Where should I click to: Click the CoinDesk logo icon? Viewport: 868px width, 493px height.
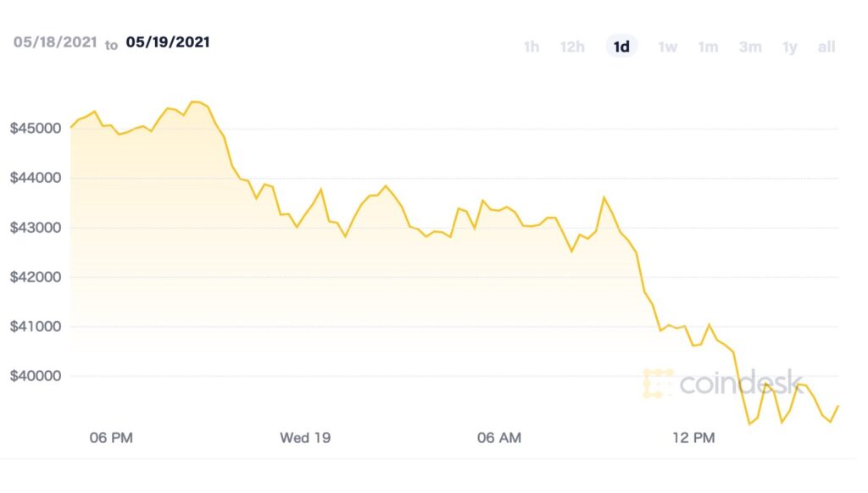(659, 383)
